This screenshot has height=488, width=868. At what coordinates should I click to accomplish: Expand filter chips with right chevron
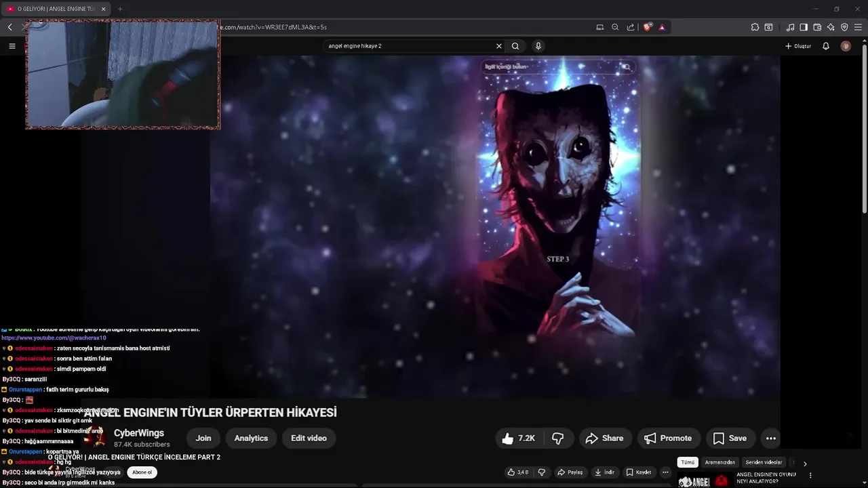point(805,464)
